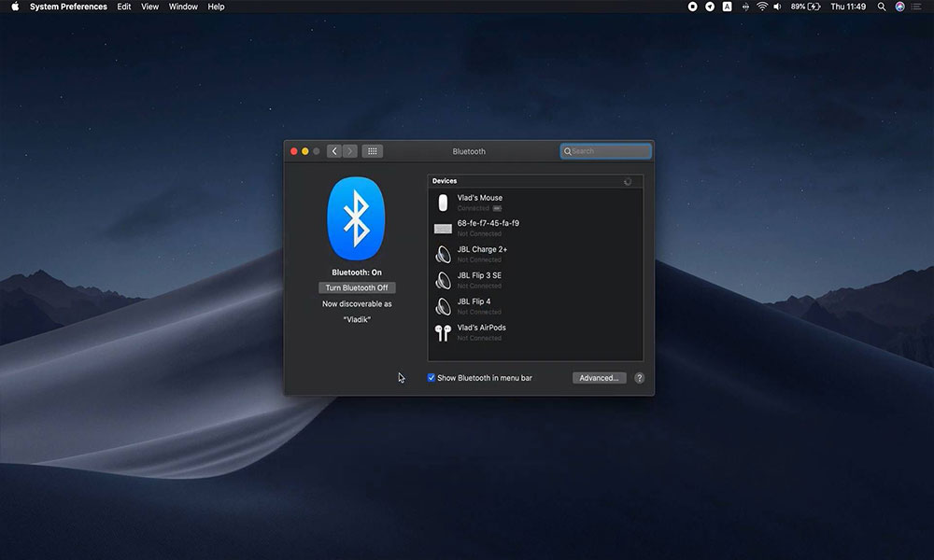
Task: Open Siri from the menu bar
Action: (x=900, y=7)
